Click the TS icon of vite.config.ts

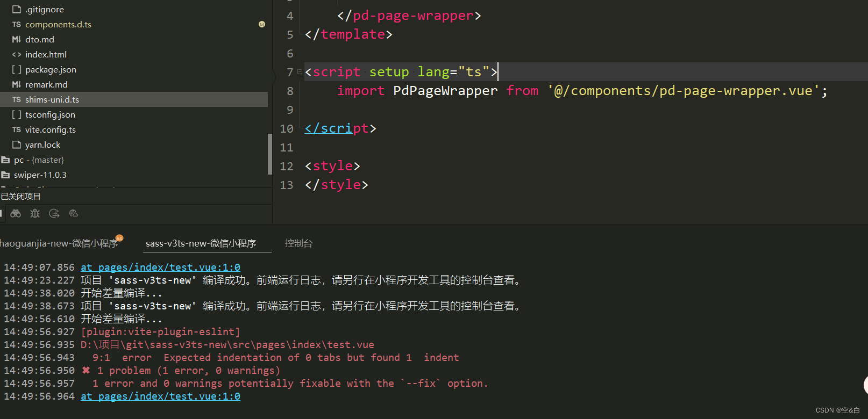pyautogui.click(x=17, y=129)
